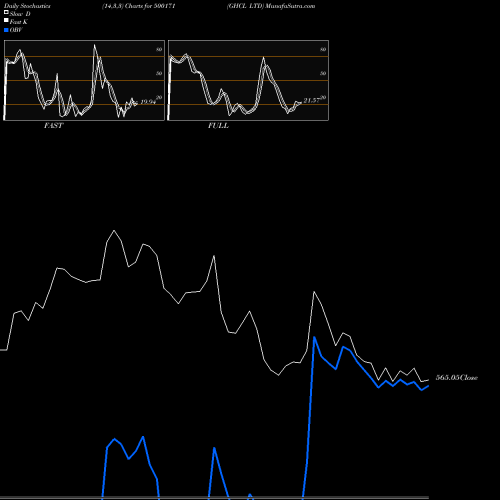Click the '(GHCL LTD) MunafaSutra.com' text
This screenshot has height=500, width=500.
click(x=271, y=6)
